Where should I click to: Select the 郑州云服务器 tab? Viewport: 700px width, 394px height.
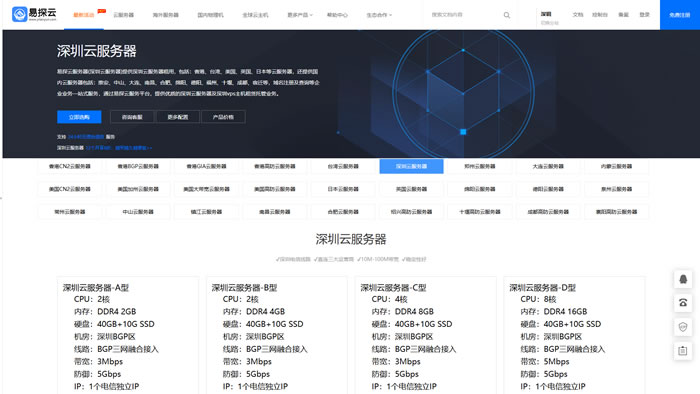479,166
